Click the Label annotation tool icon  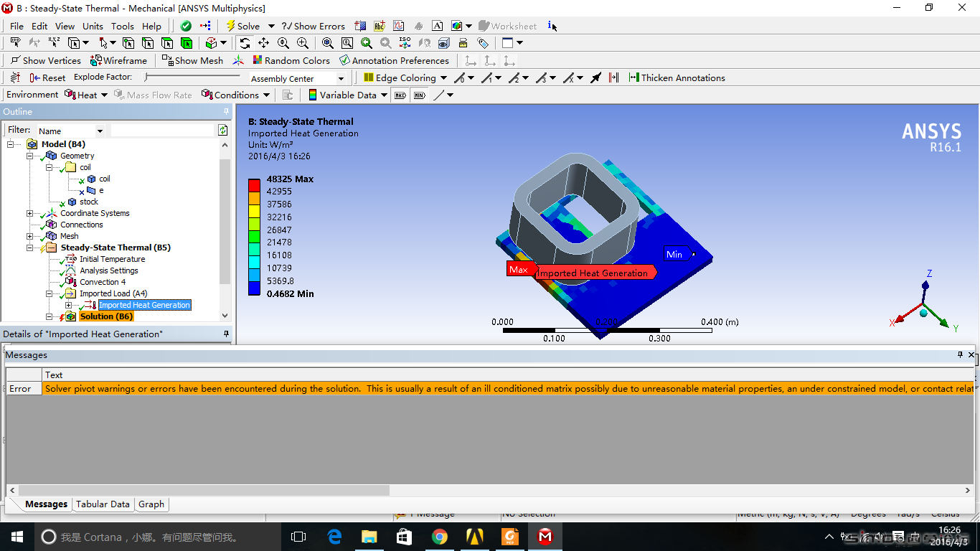click(15, 43)
